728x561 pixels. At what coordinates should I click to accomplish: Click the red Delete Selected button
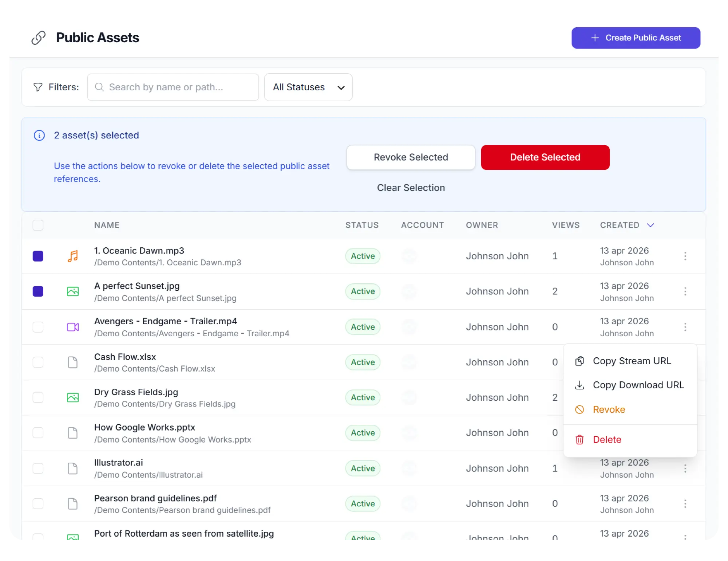pyautogui.click(x=545, y=157)
